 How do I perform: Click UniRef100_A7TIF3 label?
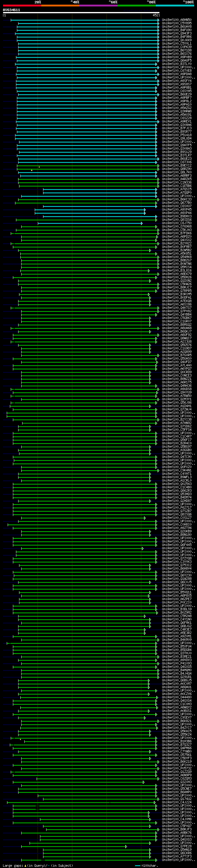coord(177,857)
